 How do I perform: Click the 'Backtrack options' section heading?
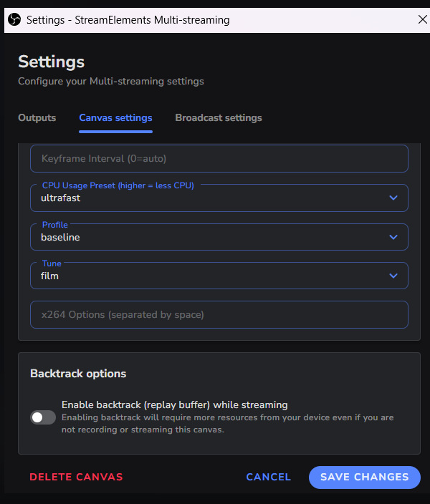(78, 374)
